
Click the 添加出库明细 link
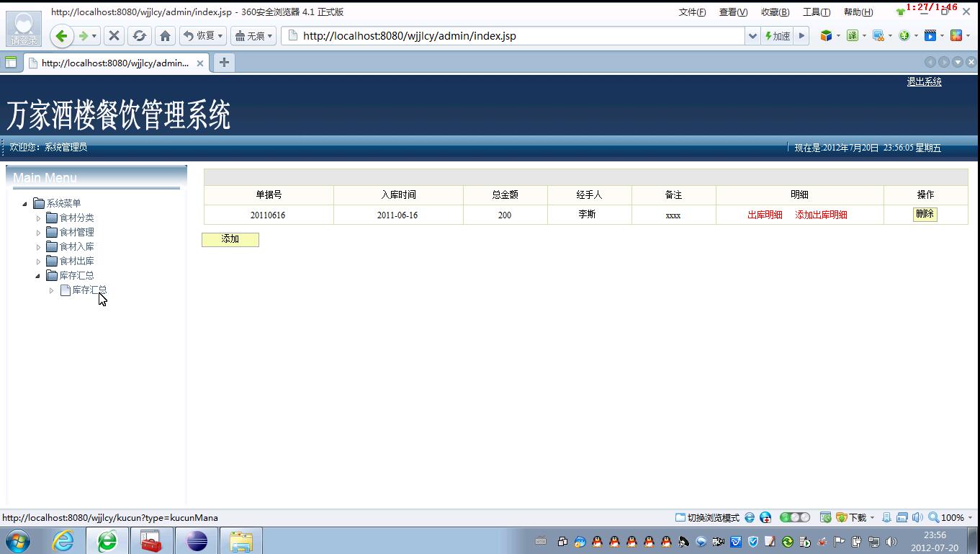click(x=821, y=215)
